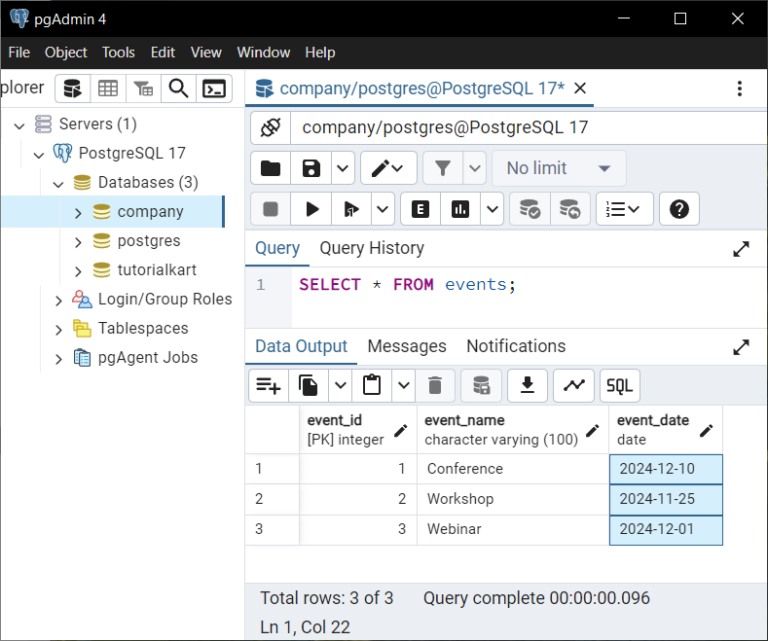Click into the SQL query editor line

(x=529, y=285)
